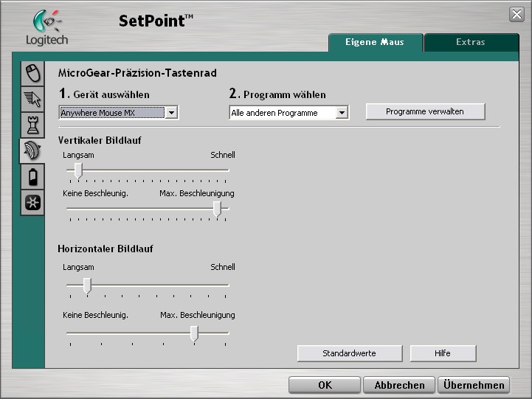Select the chess rook game settings icon
This screenshot has width=532, height=399.
click(x=32, y=125)
